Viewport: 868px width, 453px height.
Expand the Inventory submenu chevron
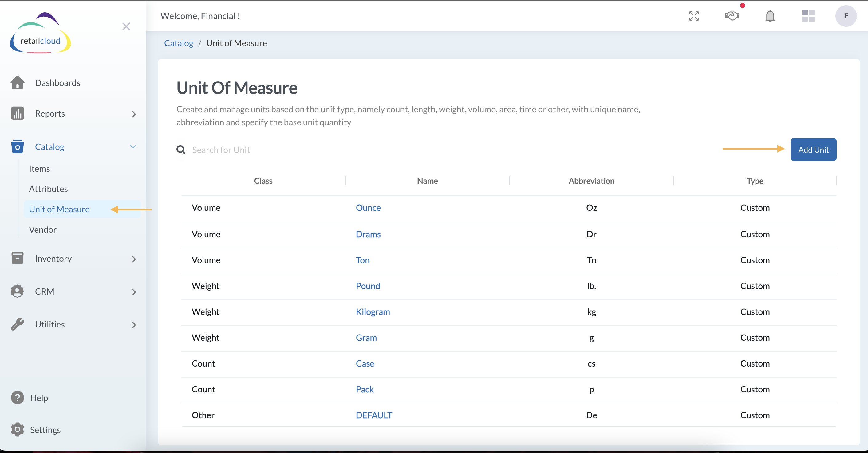[134, 259]
